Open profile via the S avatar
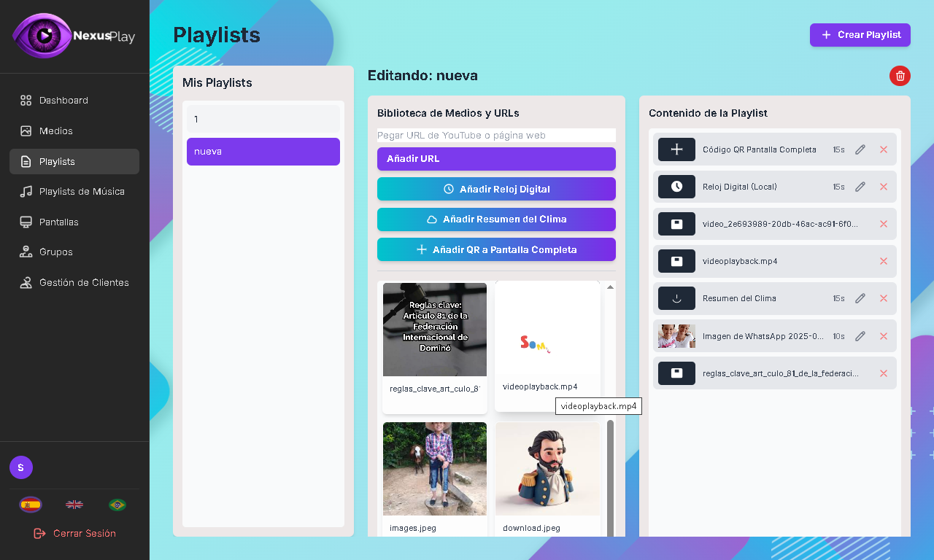 point(20,467)
